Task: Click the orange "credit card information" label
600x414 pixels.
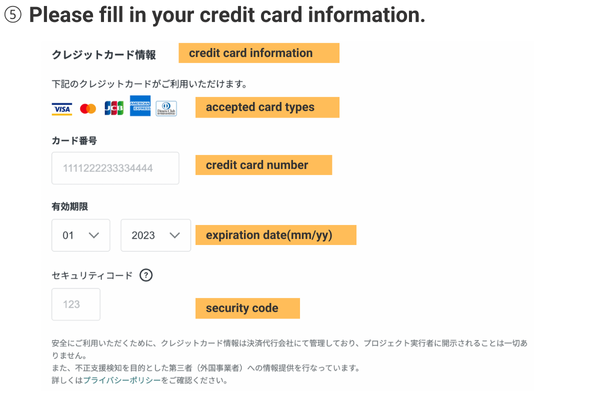Action: [258, 53]
